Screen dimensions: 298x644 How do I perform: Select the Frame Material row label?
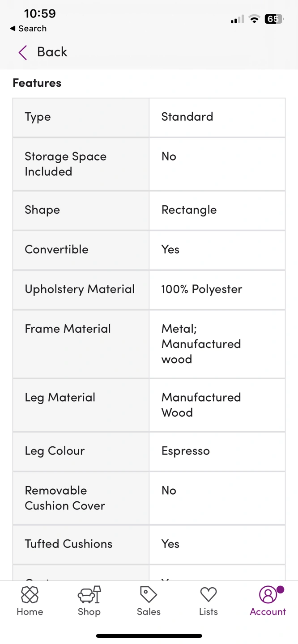pos(68,329)
